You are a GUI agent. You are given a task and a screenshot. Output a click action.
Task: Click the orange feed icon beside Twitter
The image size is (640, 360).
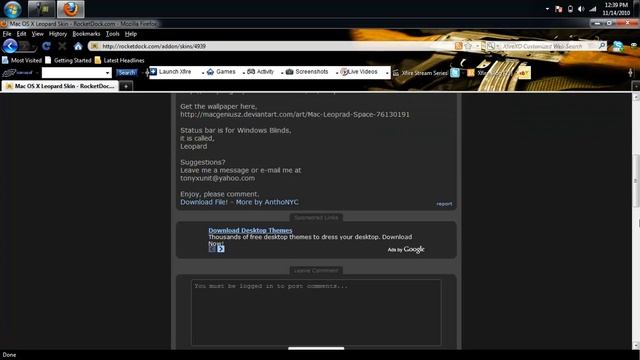(471, 73)
